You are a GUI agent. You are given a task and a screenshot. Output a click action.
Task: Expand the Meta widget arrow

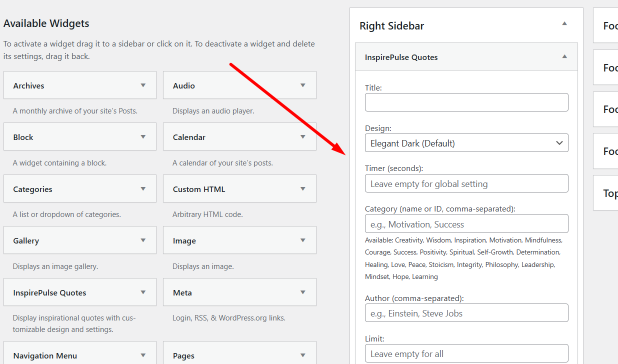pos(302,292)
